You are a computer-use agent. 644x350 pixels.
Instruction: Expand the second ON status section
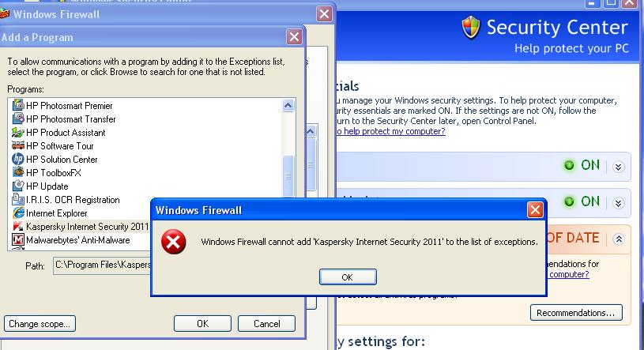click(618, 203)
